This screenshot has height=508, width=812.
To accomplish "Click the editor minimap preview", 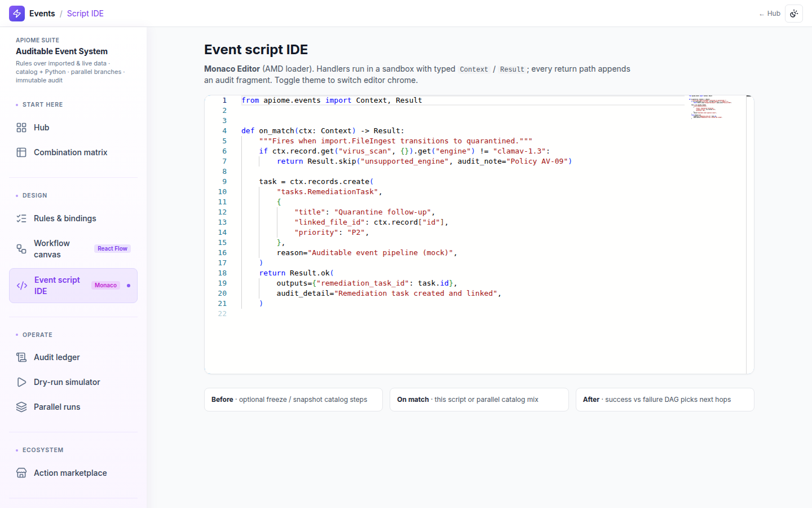I will click(x=715, y=107).
